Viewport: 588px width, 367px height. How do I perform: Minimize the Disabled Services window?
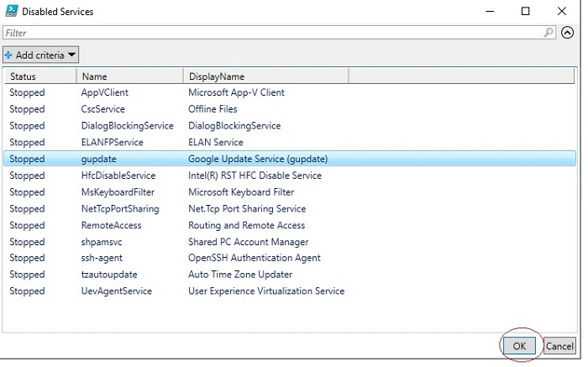(x=488, y=12)
